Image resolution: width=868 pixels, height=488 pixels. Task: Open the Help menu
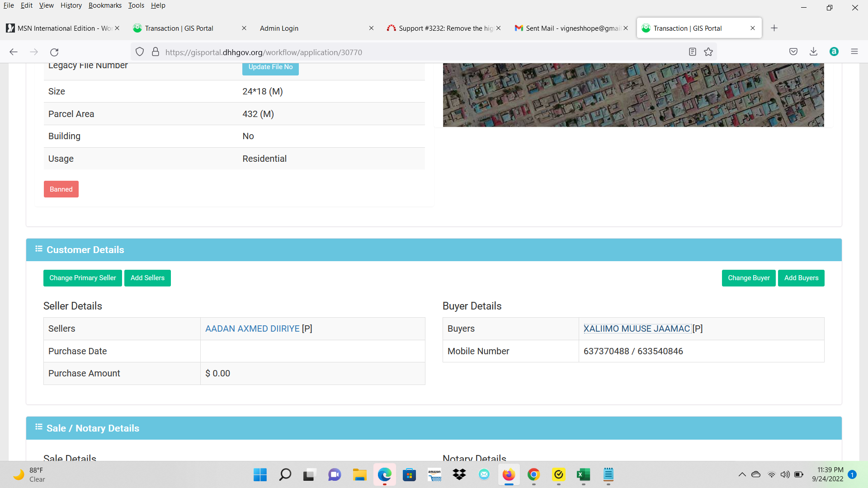(x=158, y=5)
